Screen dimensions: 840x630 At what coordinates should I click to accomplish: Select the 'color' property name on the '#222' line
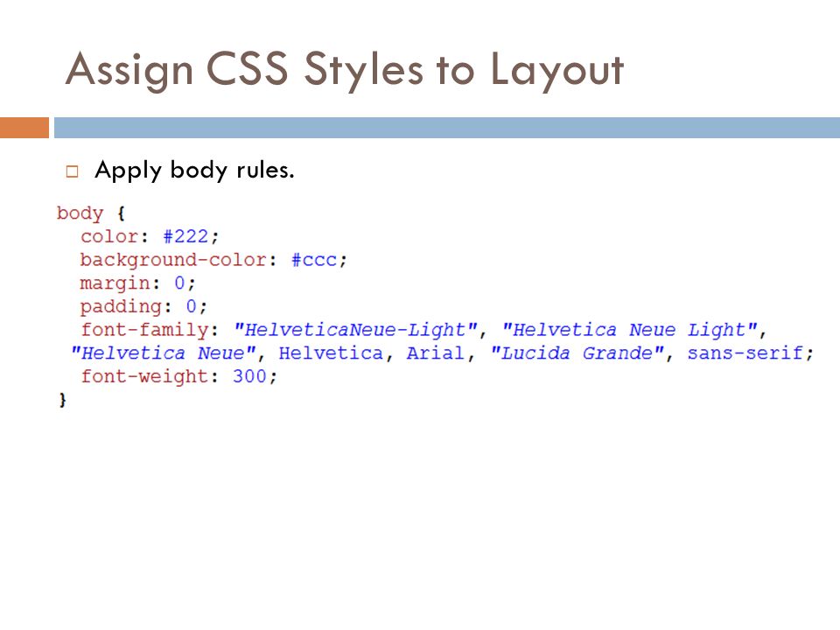(x=110, y=236)
